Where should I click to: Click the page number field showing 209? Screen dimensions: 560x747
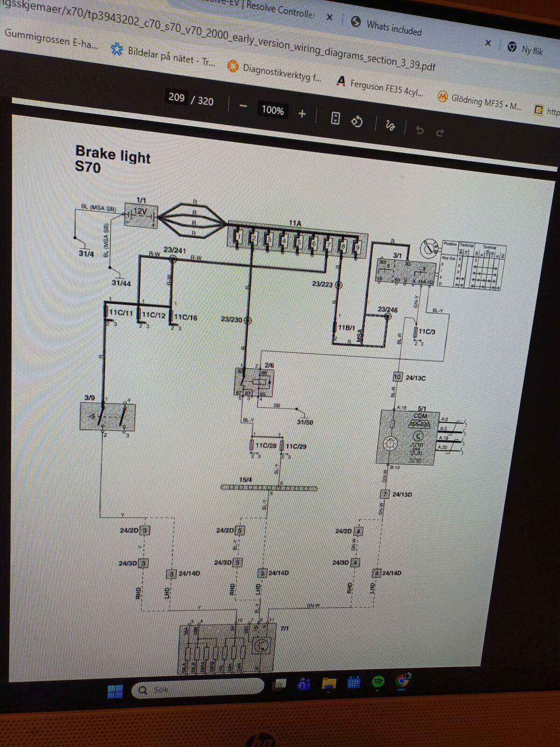point(176,97)
